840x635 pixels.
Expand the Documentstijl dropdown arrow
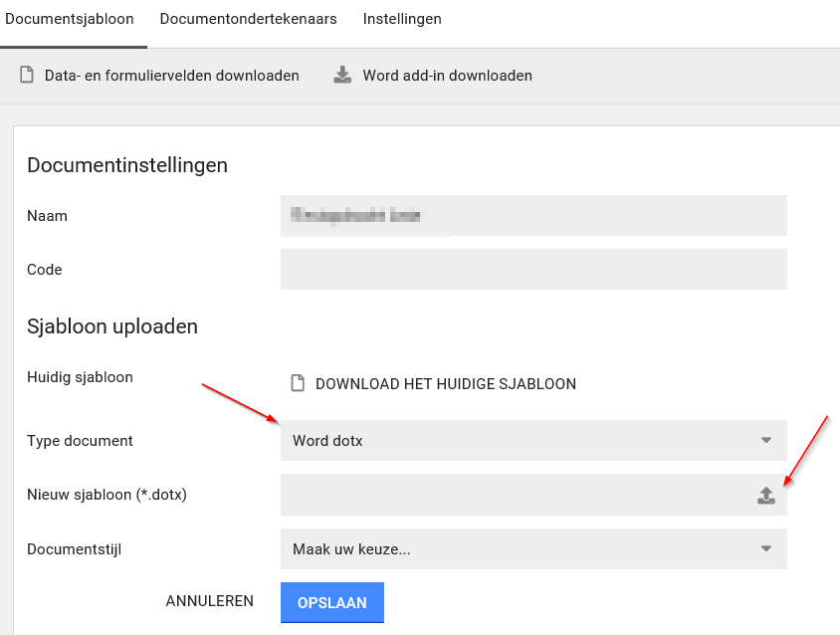(x=765, y=548)
